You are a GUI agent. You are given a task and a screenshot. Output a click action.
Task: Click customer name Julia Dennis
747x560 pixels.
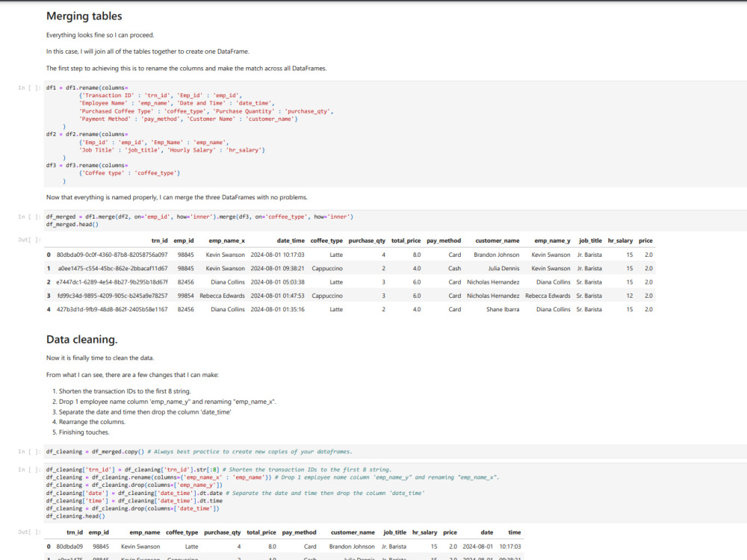click(503, 269)
